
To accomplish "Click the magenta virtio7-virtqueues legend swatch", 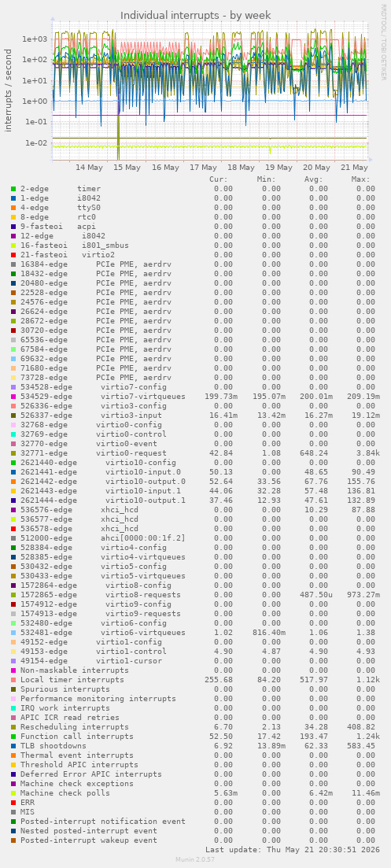I will [13, 397].
